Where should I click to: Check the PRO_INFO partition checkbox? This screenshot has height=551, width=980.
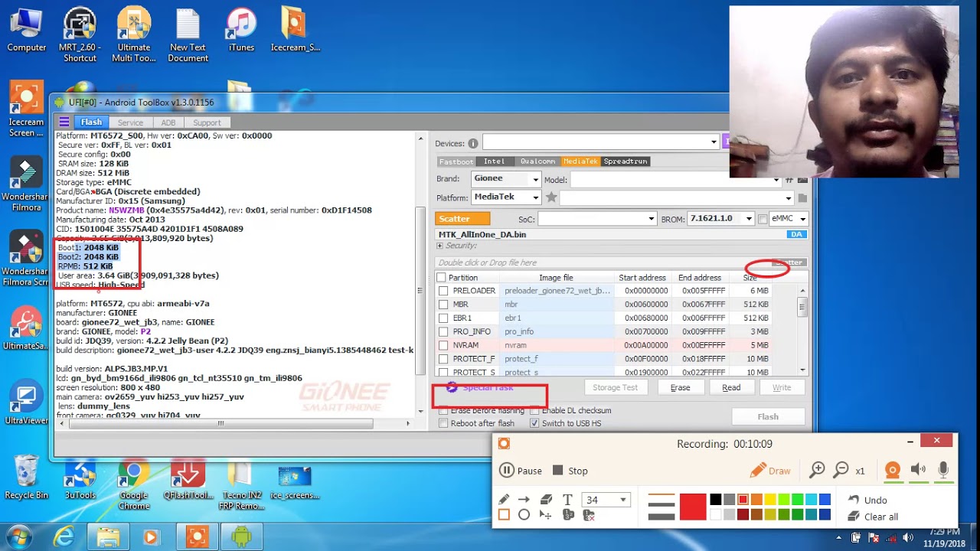click(x=443, y=332)
